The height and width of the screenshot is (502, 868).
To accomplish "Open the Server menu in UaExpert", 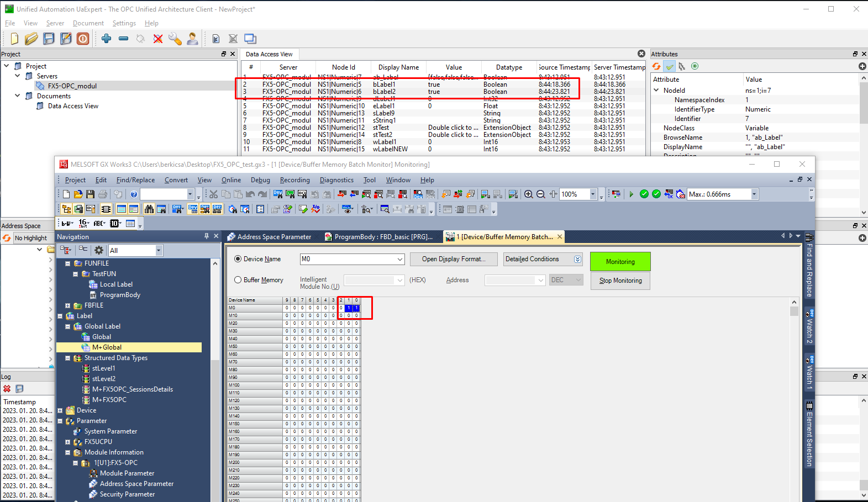I will tap(55, 23).
